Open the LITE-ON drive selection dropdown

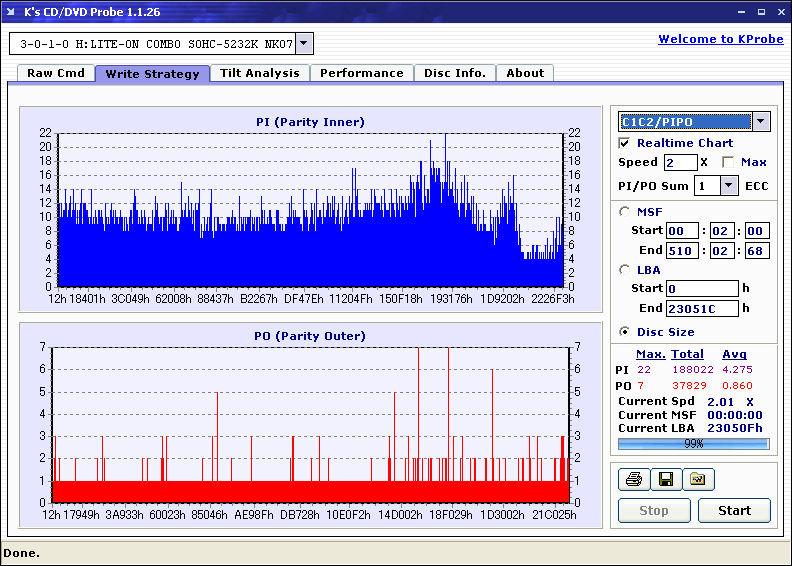coord(305,44)
